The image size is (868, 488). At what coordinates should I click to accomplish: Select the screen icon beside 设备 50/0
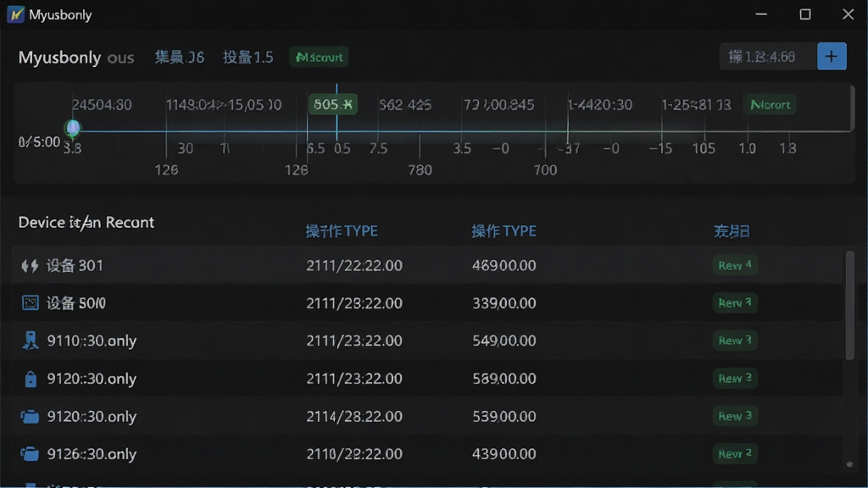[30, 302]
